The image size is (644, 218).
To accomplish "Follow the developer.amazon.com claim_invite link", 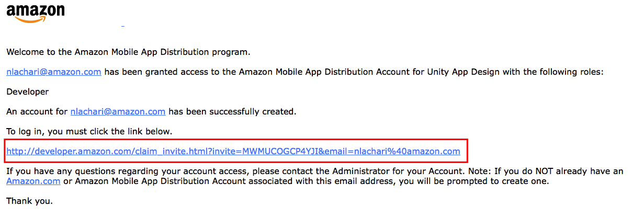I will click(x=233, y=152).
